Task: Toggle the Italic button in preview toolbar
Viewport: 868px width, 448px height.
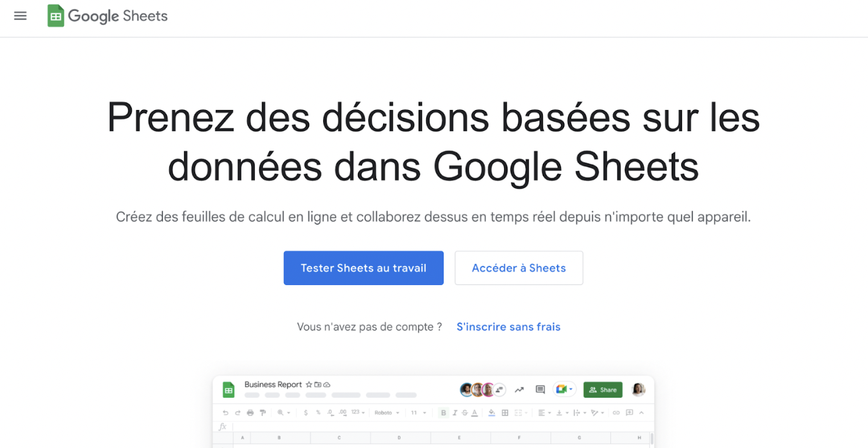Action: (455, 413)
